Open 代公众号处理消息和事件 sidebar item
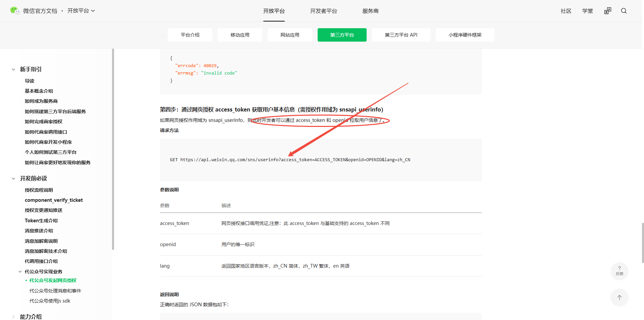The height and width of the screenshot is (320, 644). (55, 291)
